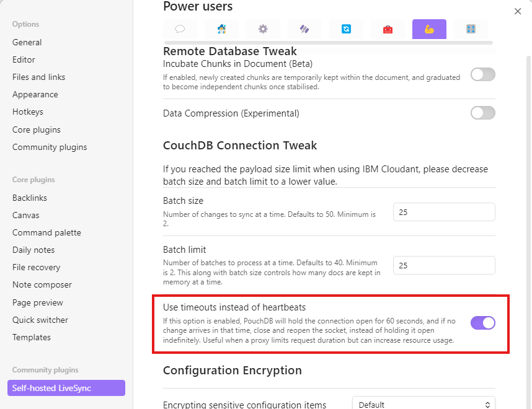532x409 pixels.
Task: Open the Daily notes plugin settings
Action: pyautogui.click(x=33, y=250)
